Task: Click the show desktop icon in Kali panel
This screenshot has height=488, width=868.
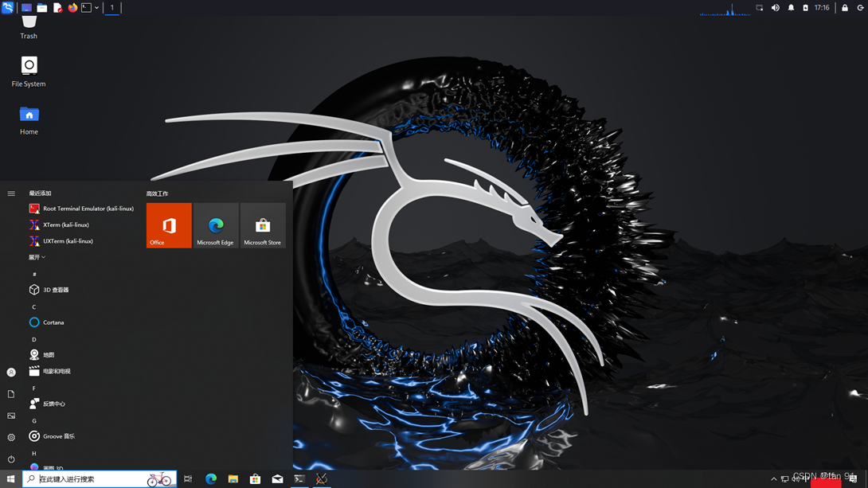Action: click(x=26, y=8)
